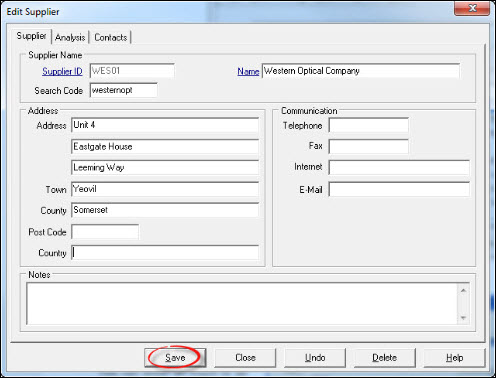Click the Telephone input field

[x=369, y=125]
